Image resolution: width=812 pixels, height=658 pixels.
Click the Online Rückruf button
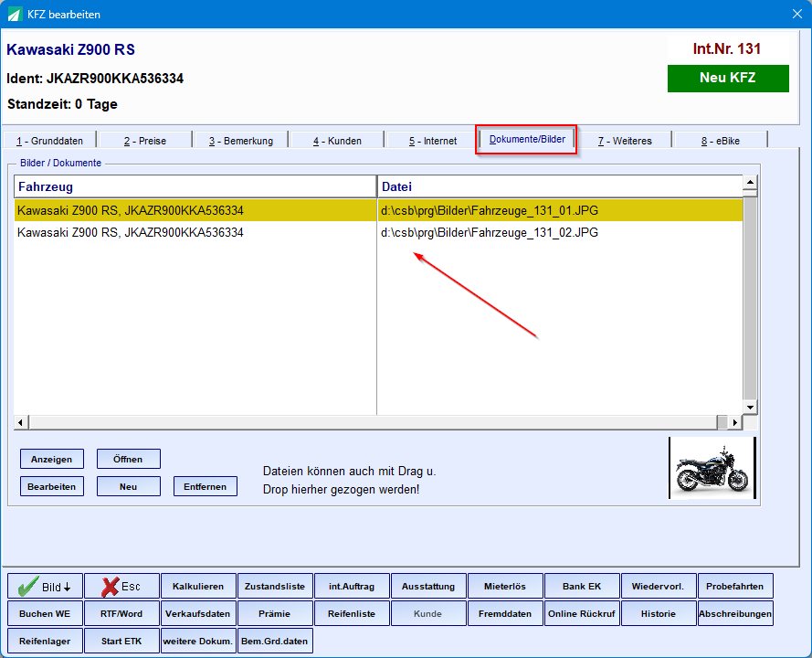[x=582, y=613]
